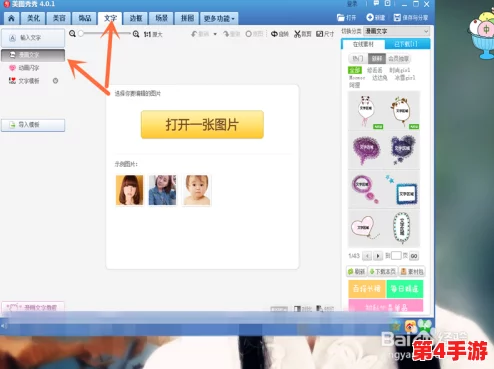This screenshot has width=494, height=369.
Task: Switch to the 场景 tab
Action: click(161, 18)
